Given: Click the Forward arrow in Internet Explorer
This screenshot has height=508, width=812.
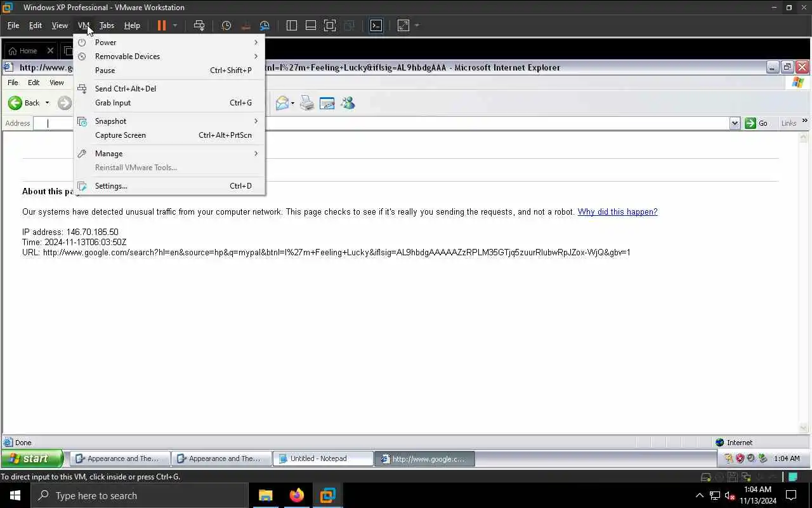Looking at the screenshot, I should tap(64, 103).
